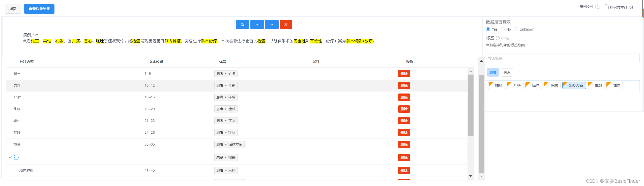This screenshot has width=644, height=186.
Task: Choose the 年龄 label tag
Action: 515,85
